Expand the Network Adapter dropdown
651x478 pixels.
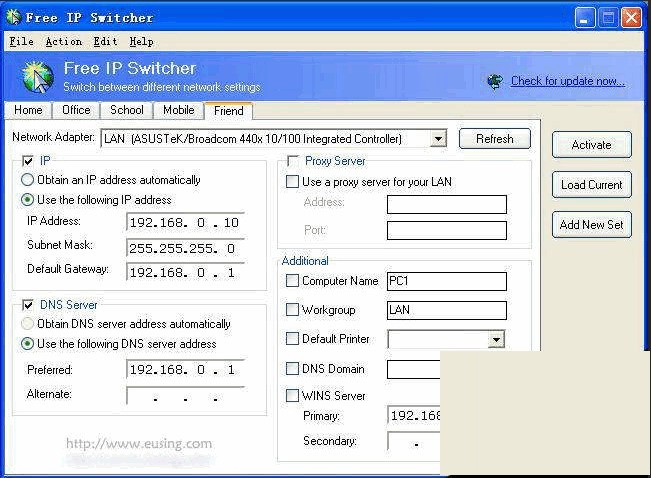438,139
